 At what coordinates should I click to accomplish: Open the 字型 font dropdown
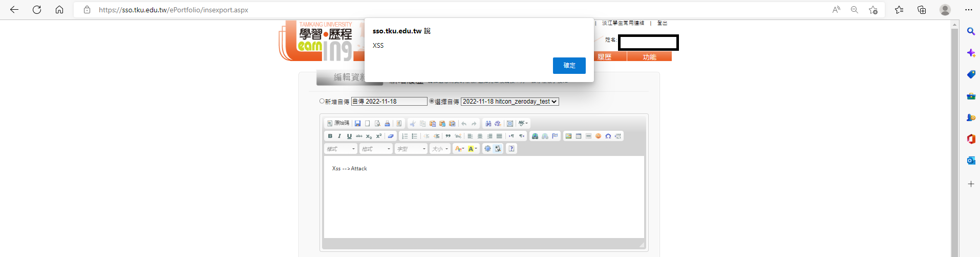coord(411,149)
